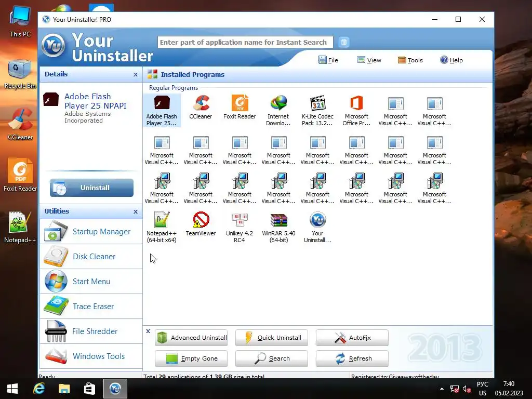Open Start Menu utility
The width and height of the screenshot is (532, 399).
click(91, 281)
